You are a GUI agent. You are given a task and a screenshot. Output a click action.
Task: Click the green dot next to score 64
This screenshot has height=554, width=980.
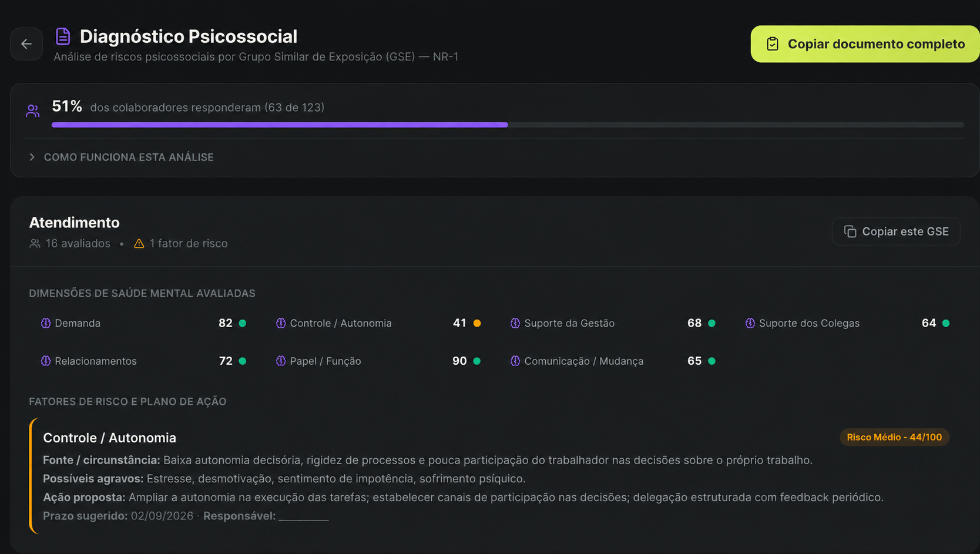[x=946, y=323]
